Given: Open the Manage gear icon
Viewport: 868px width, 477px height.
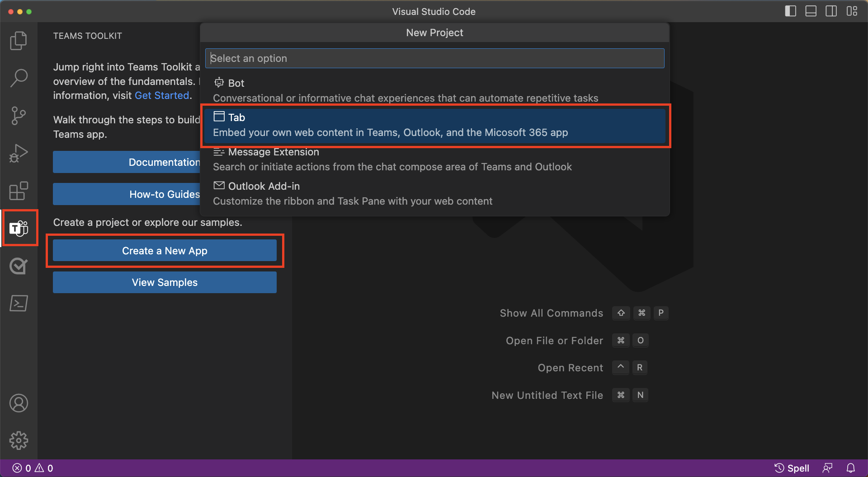Looking at the screenshot, I should click(19, 440).
